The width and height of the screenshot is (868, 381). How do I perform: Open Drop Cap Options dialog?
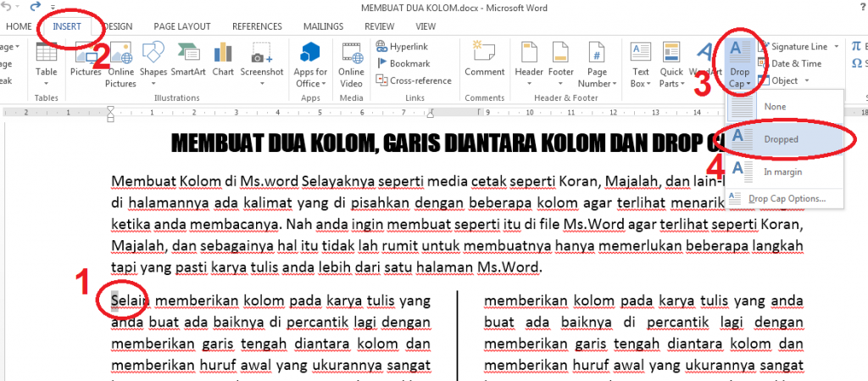coord(784,199)
